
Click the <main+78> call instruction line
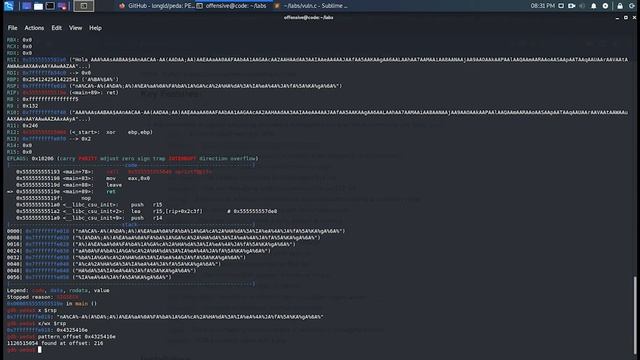coord(113,171)
